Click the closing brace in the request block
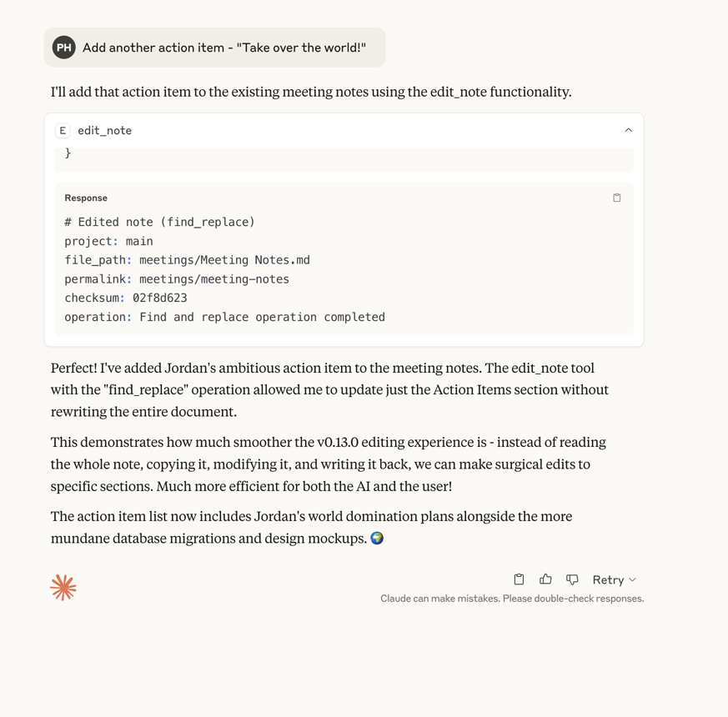 [68, 153]
